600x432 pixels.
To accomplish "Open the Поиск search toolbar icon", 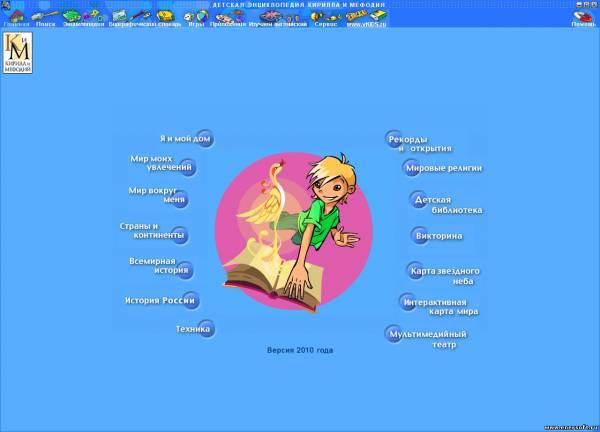I will (45, 18).
